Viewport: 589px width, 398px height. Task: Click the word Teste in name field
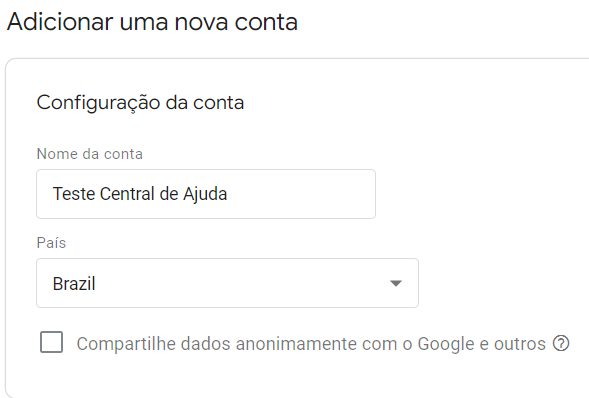coord(74,194)
